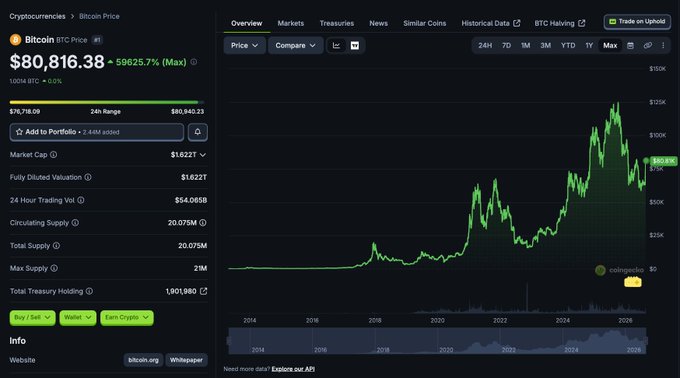
Task: Open Fully Diluted Valuation info icon
Action: pos(88,177)
